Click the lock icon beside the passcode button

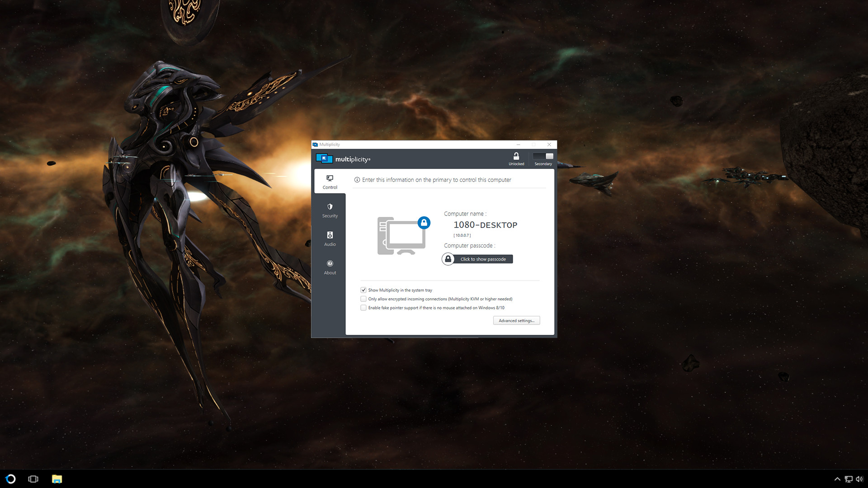click(448, 258)
